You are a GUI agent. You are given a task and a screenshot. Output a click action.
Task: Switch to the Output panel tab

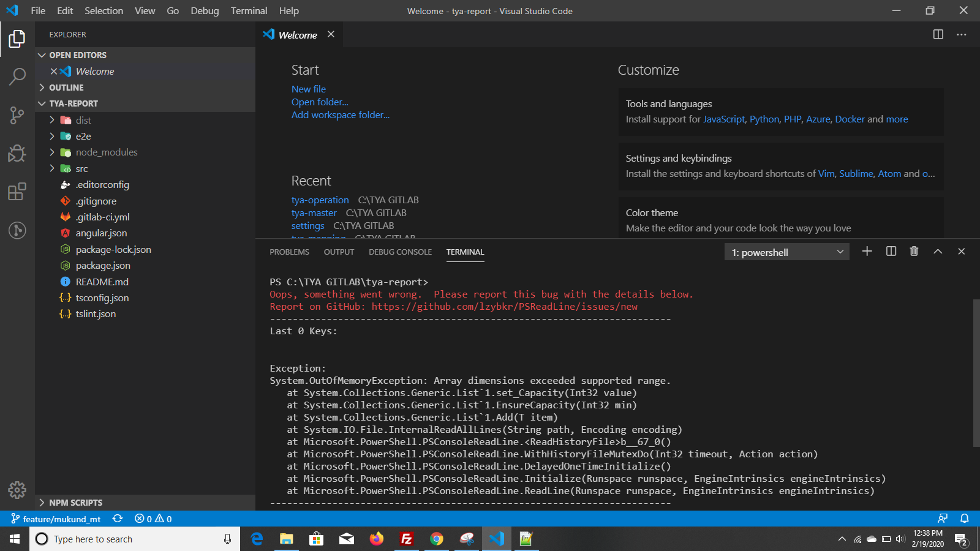pos(339,252)
